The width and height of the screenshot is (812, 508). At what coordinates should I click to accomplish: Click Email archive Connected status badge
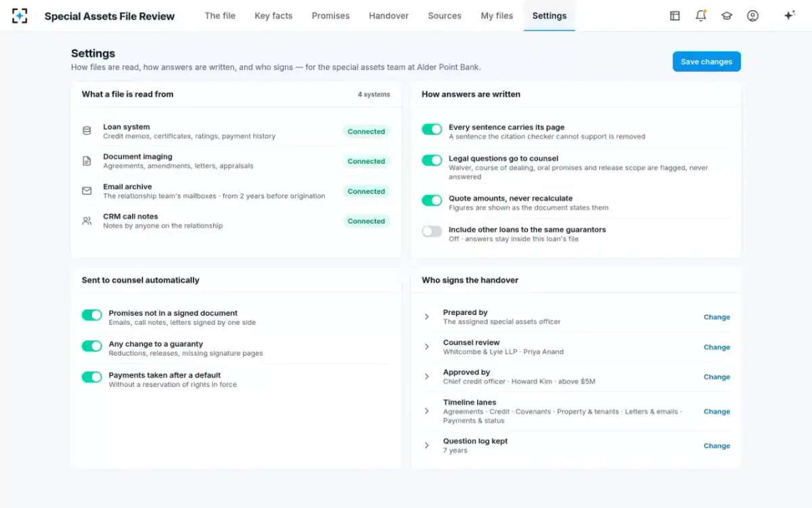(366, 191)
